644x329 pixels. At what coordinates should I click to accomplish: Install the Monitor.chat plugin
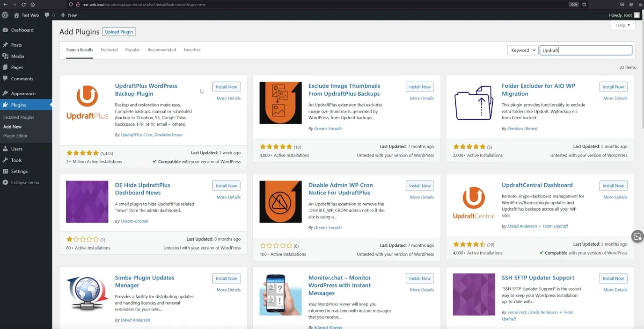click(x=420, y=278)
